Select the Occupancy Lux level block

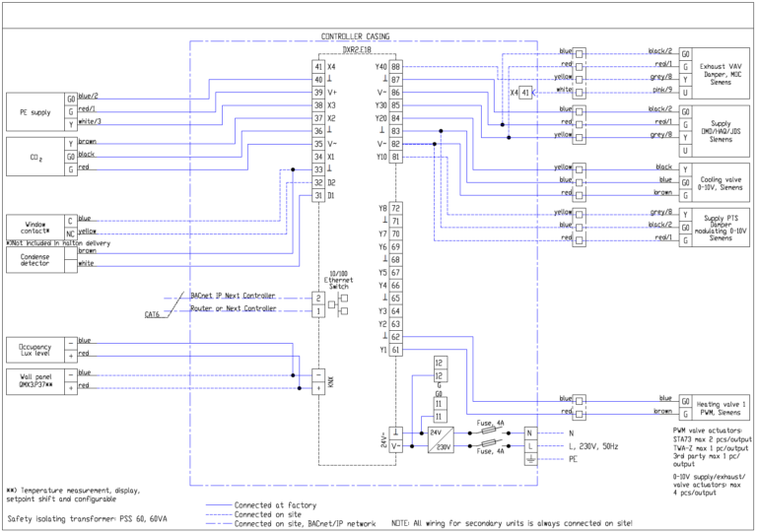click(x=35, y=347)
